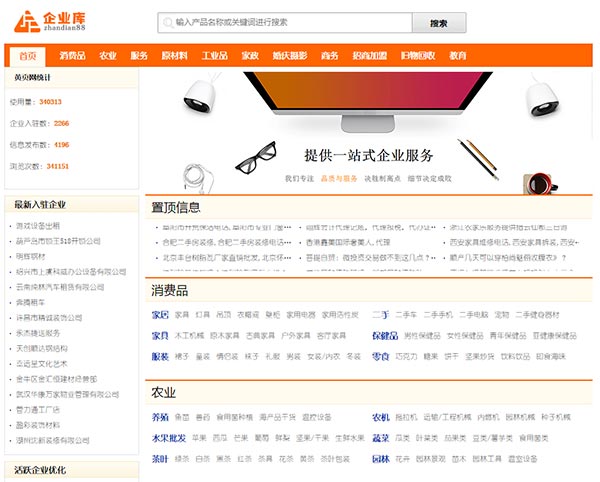The image size is (600, 482).
Task: Select the 水果批发 category under 农业
Action: 166,438
